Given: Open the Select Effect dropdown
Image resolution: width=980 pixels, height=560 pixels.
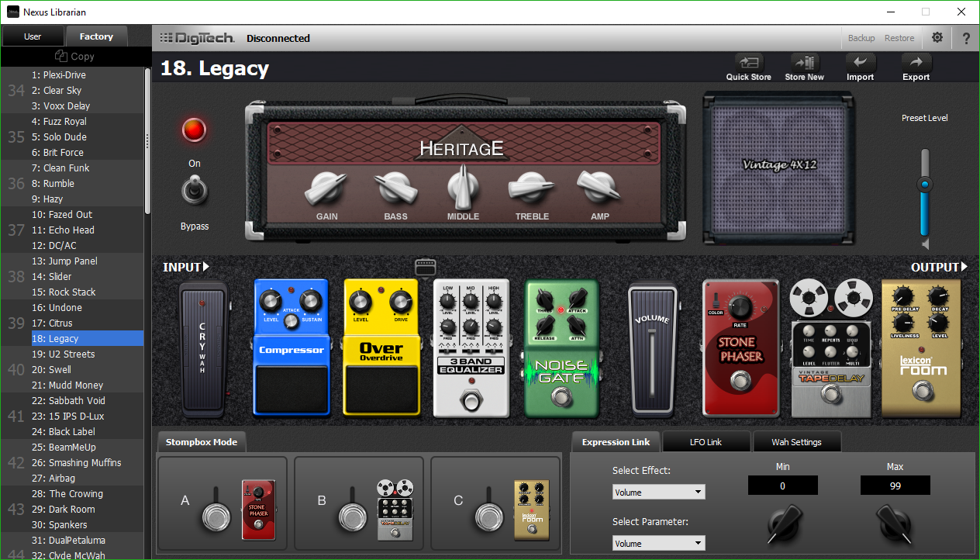Looking at the screenshot, I should (658, 492).
